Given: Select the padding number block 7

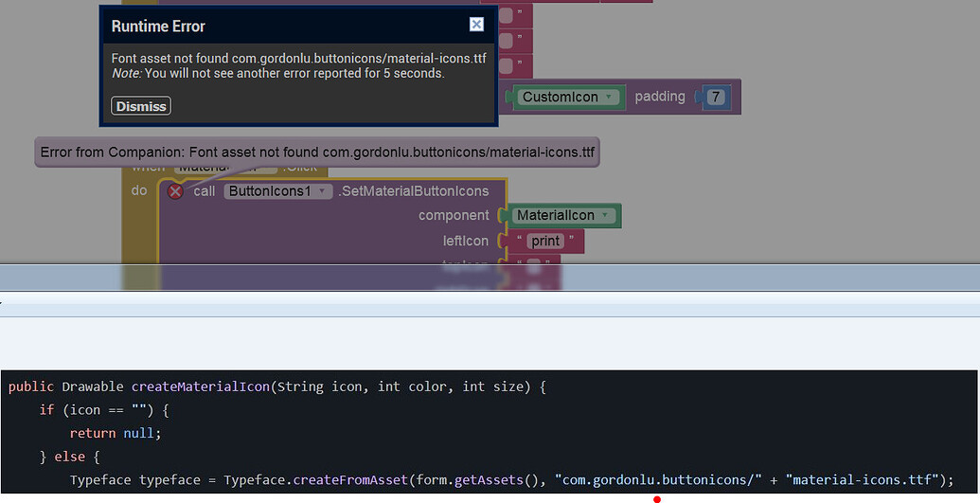Looking at the screenshot, I should tap(715, 97).
